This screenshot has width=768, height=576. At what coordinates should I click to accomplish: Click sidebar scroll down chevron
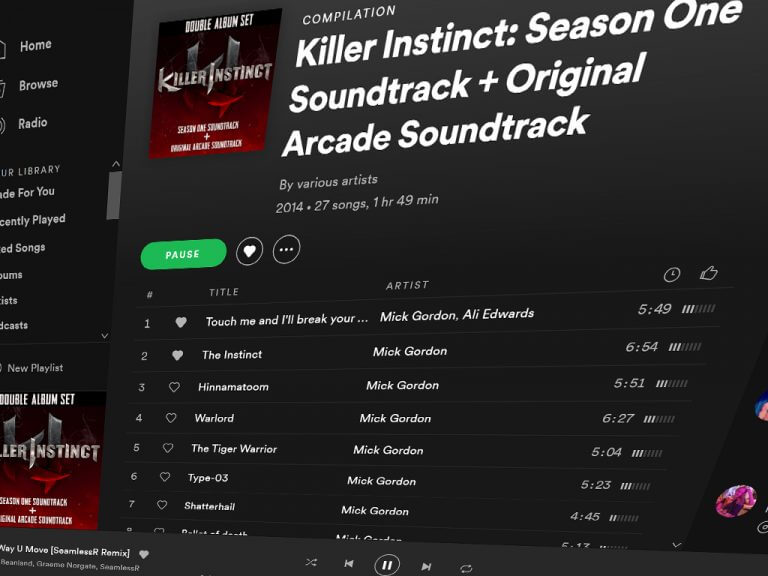[x=104, y=336]
